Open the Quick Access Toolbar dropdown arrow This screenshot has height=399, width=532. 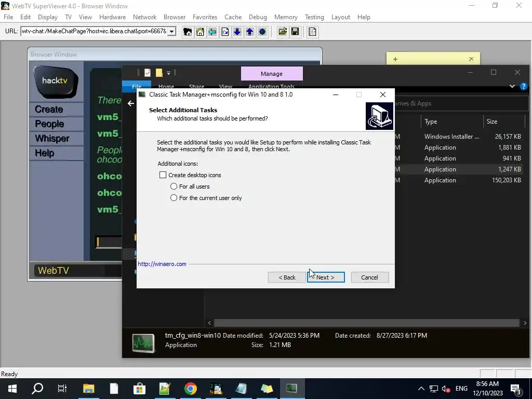[x=168, y=73]
